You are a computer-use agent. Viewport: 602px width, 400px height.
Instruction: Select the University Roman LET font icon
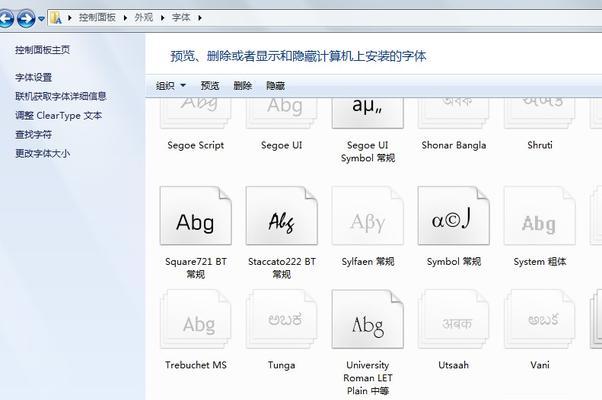(x=368, y=319)
